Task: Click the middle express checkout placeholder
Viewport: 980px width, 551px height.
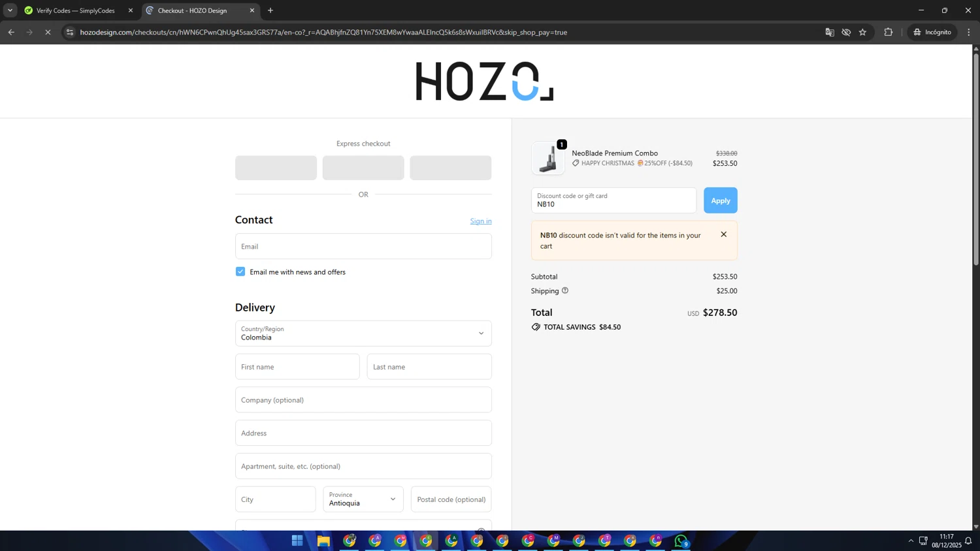Action: pos(363,168)
